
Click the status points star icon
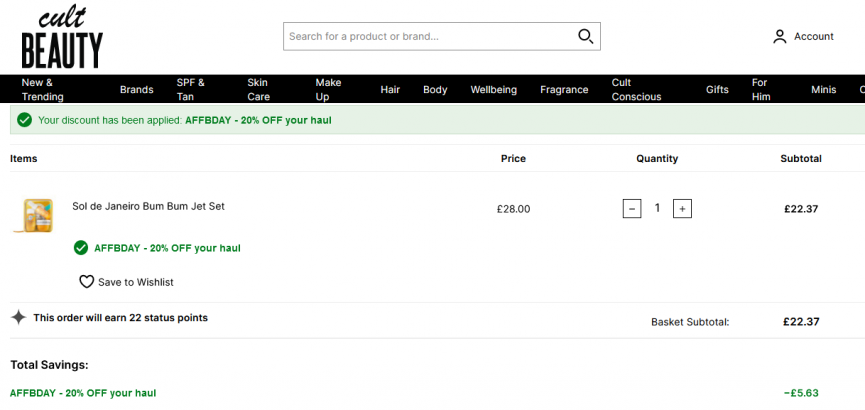pyautogui.click(x=18, y=317)
